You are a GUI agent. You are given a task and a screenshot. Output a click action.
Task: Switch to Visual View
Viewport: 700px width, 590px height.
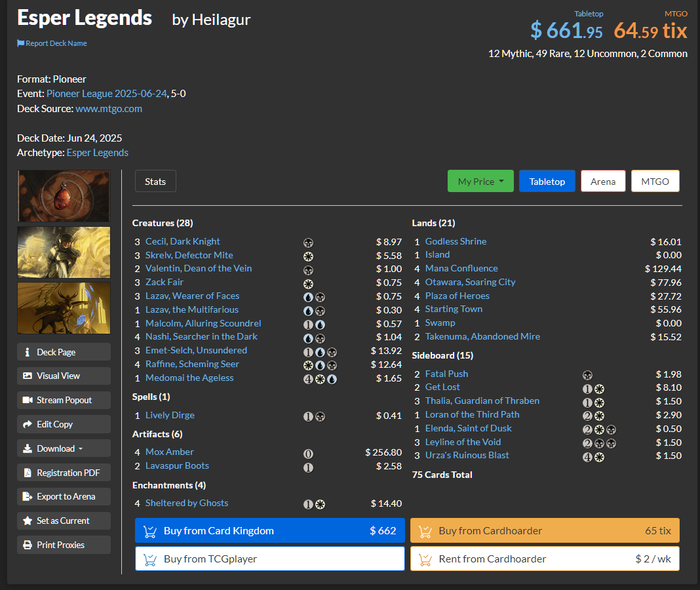[64, 376]
